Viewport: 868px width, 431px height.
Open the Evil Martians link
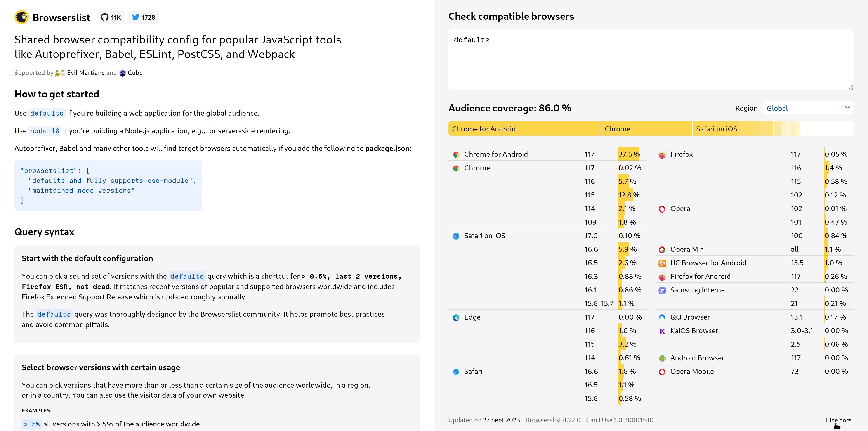[x=86, y=73]
